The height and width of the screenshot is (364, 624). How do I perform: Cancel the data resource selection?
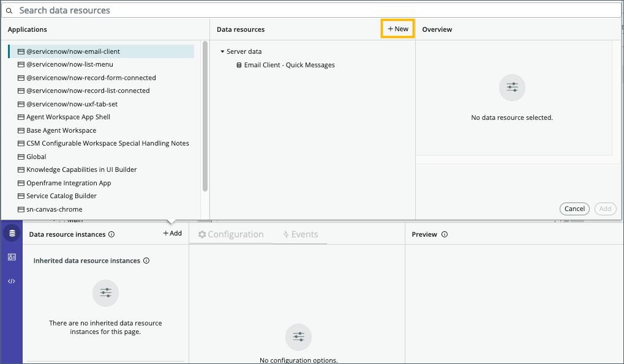click(x=574, y=208)
